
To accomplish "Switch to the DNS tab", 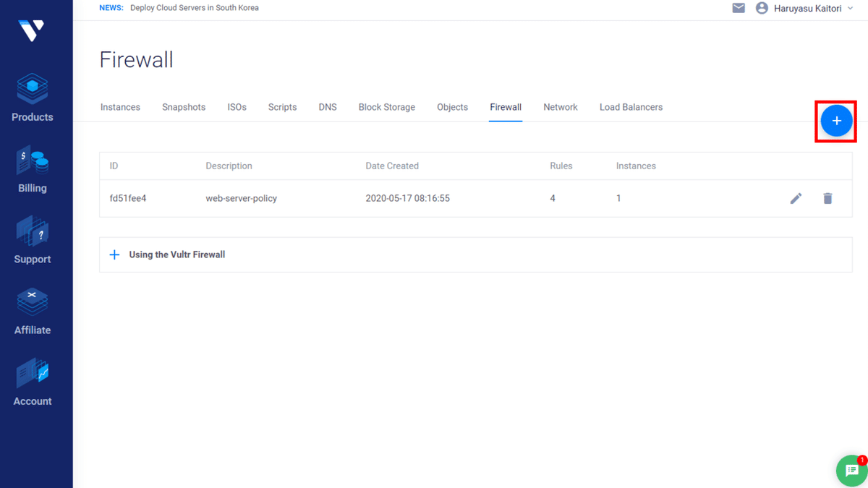I will 328,107.
